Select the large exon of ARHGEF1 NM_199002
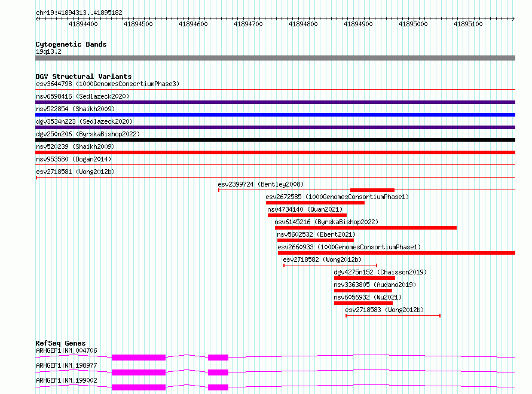The image size is (532, 394). pos(139,387)
